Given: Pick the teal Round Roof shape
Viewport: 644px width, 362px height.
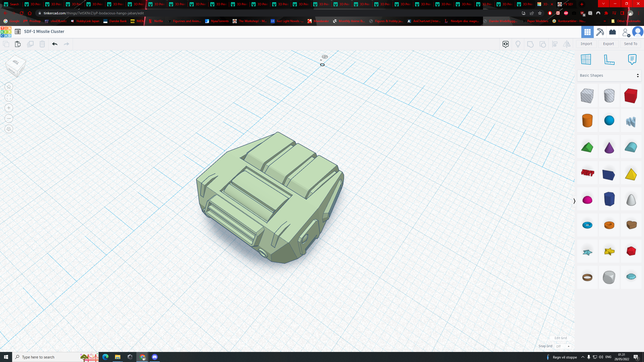Looking at the screenshot, I should point(631,147).
